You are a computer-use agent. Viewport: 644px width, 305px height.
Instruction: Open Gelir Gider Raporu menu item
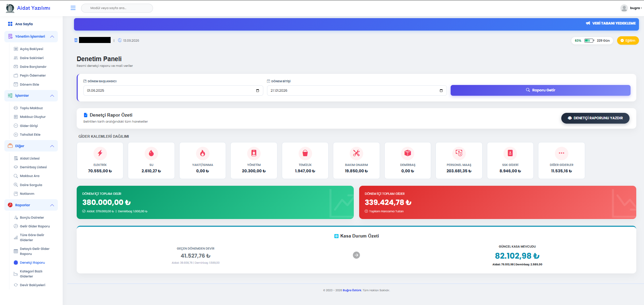[x=35, y=226]
